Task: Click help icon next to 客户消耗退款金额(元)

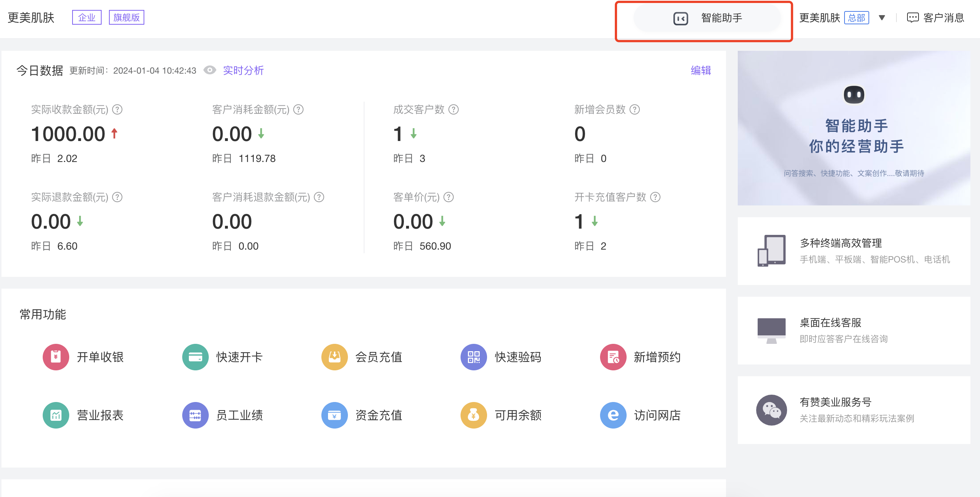Action: tap(319, 197)
